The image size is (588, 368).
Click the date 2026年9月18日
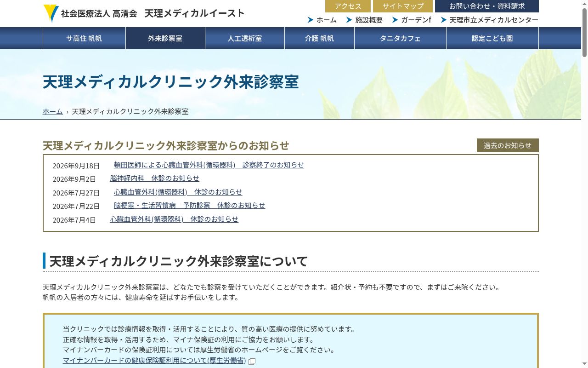point(76,166)
